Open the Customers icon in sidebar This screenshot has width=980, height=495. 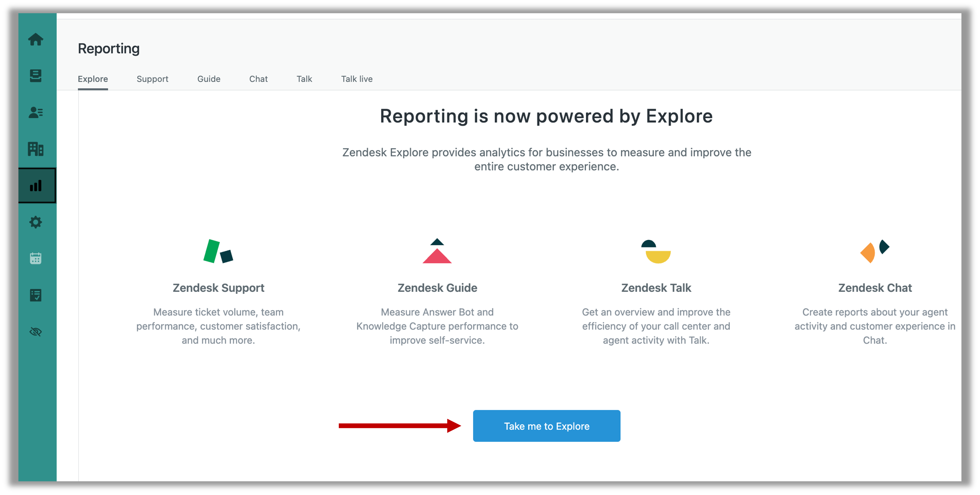pos(36,112)
